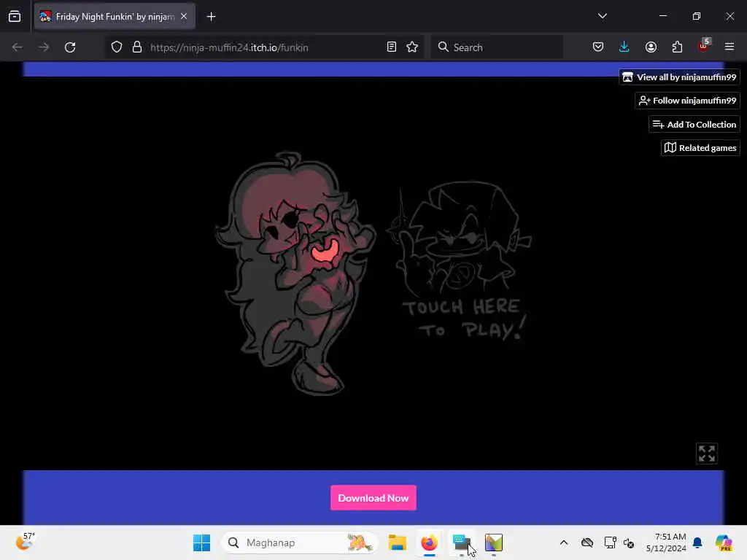Click View all by ninjamuffin99

(x=679, y=77)
